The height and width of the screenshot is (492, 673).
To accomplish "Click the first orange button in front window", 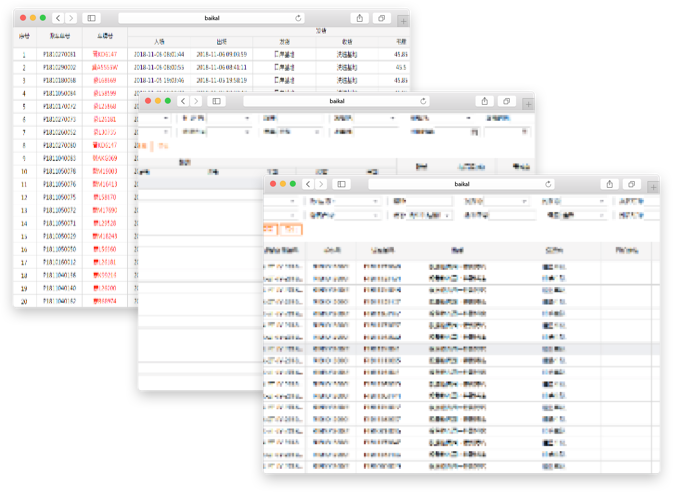I will point(267,229).
